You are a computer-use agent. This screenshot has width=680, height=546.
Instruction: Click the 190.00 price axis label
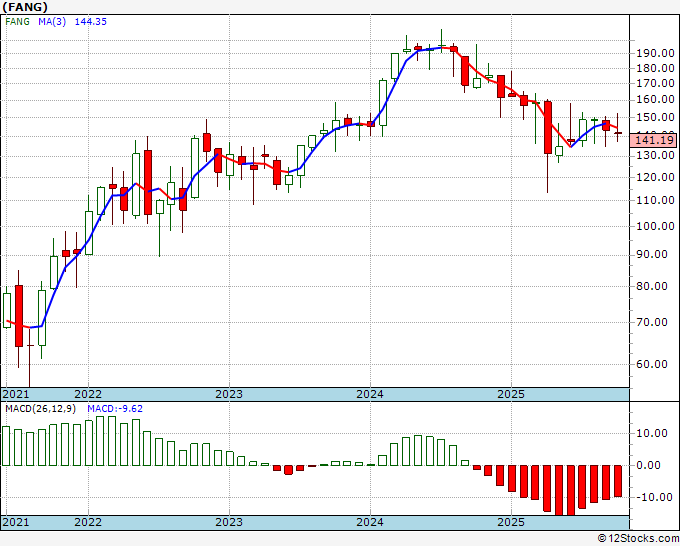point(654,53)
